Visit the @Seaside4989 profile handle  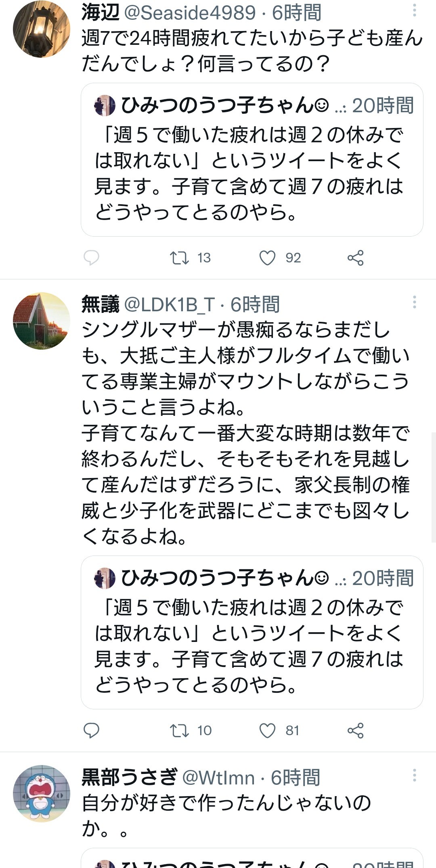tap(190, 13)
